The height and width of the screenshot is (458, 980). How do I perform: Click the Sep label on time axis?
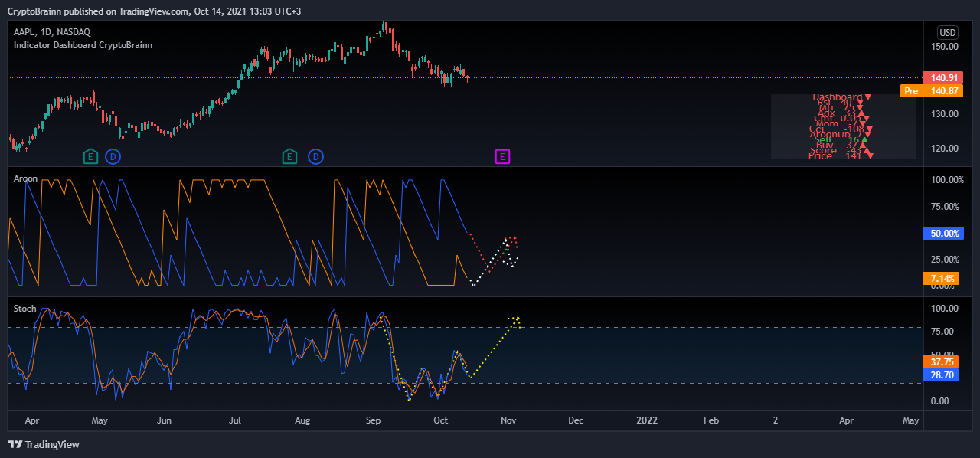(374, 420)
